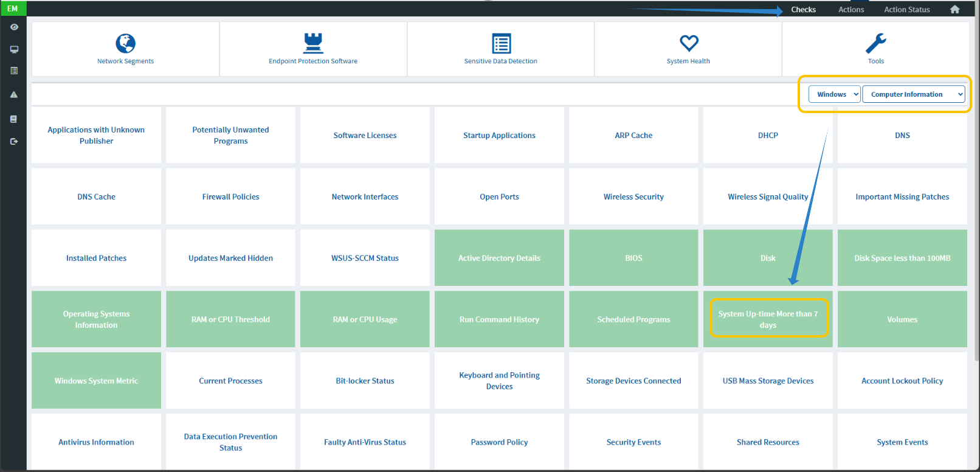Viewport: 980px width, 472px height.
Task: Click the Tools wrench icon
Action: coord(876,43)
